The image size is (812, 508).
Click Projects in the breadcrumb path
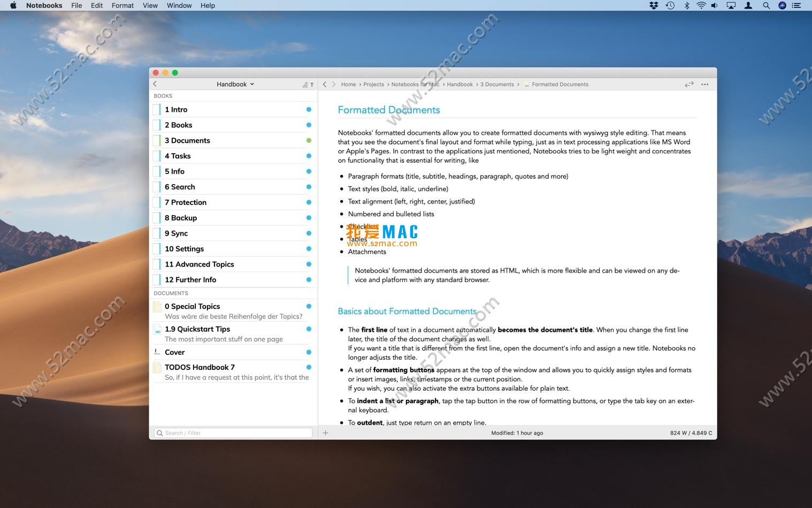373,85
